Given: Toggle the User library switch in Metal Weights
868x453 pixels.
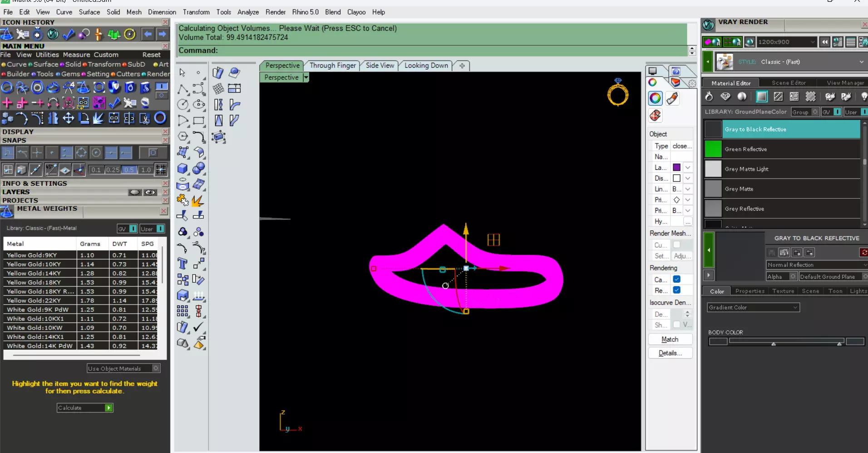Looking at the screenshot, I should pos(152,229).
